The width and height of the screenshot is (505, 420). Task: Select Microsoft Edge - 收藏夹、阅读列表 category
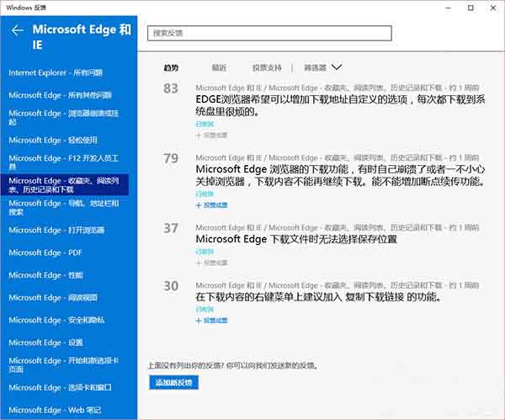pyautogui.click(x=65, y=185)
